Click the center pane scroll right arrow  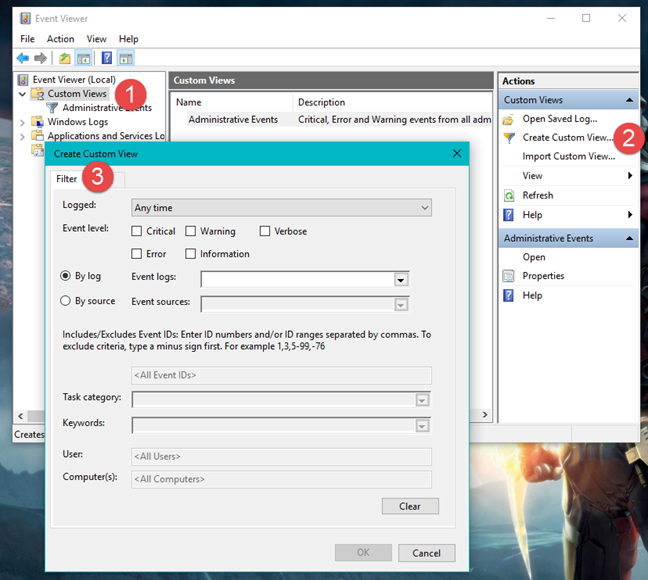coord(485,415)
